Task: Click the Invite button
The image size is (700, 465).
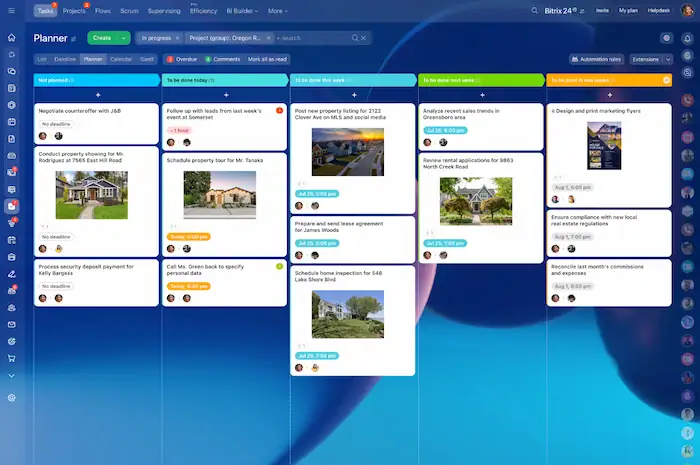Action: pos(602,10)
